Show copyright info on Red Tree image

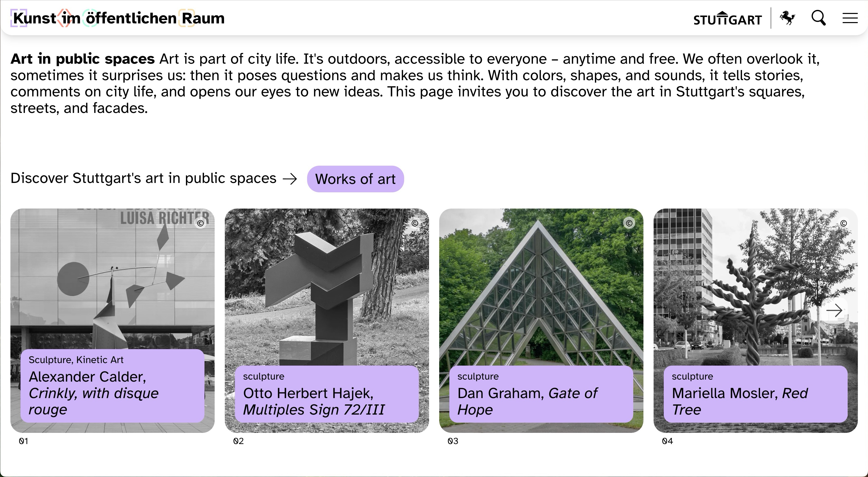coord(843,223)
